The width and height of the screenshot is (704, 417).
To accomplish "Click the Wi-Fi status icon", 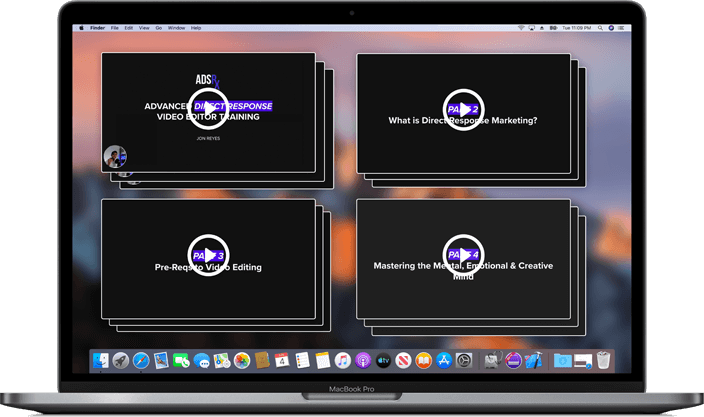I will [x=521, y=28].
